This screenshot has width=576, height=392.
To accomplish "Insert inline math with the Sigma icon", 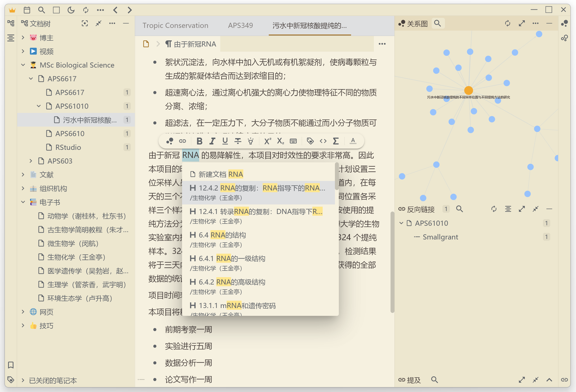I will [x=336, y=141].
